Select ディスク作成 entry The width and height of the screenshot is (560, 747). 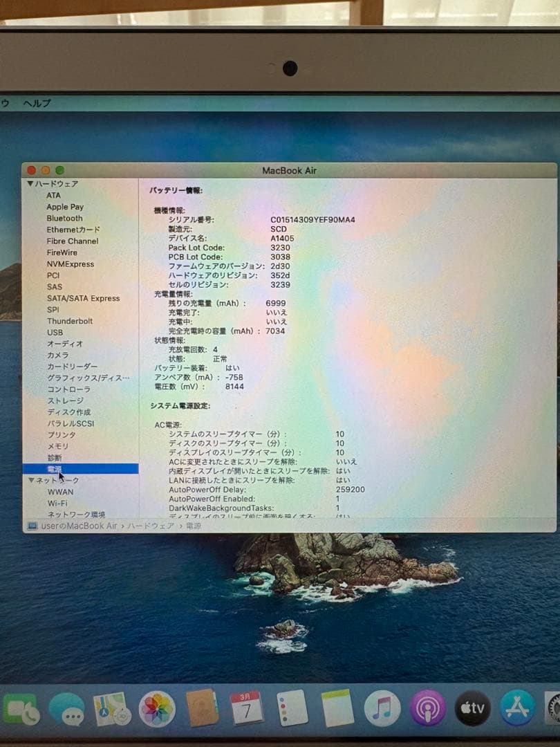click(68, 412)
